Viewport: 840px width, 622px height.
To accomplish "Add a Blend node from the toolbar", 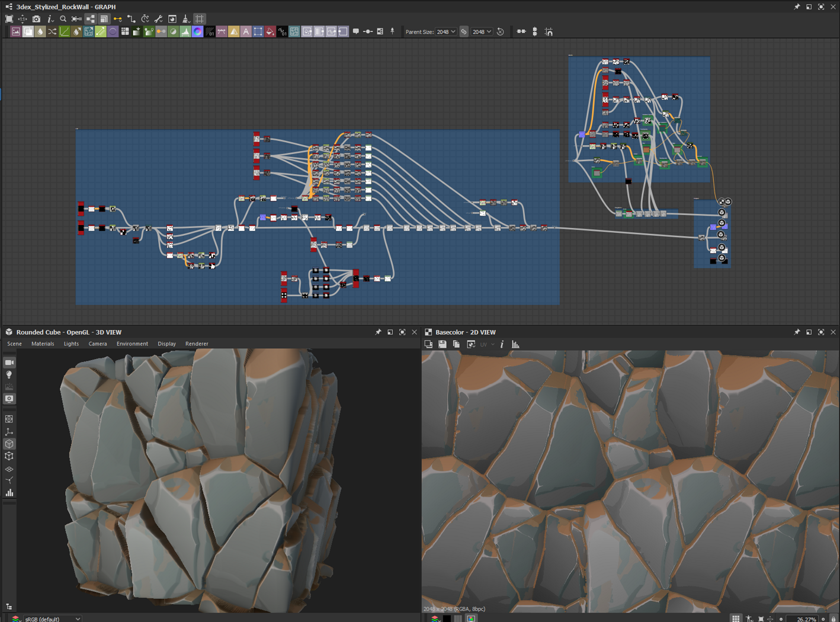I will point(28,32).
